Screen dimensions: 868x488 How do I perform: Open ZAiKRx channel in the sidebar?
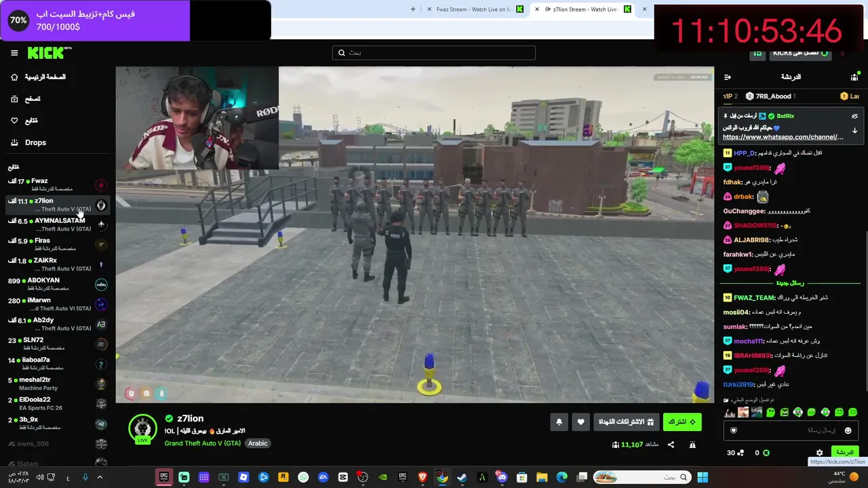[x=57, y=264]
